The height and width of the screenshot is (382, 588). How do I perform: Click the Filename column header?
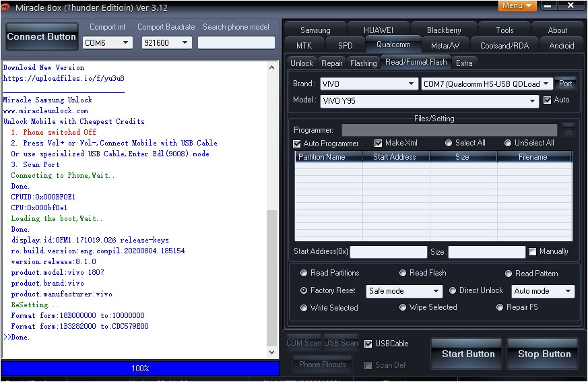534,157
